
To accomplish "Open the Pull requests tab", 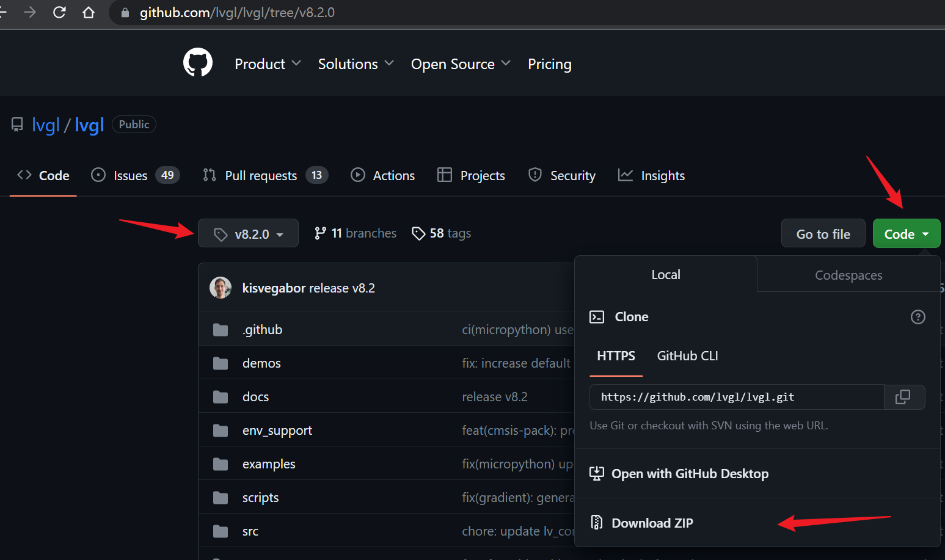I will [265, 176].
